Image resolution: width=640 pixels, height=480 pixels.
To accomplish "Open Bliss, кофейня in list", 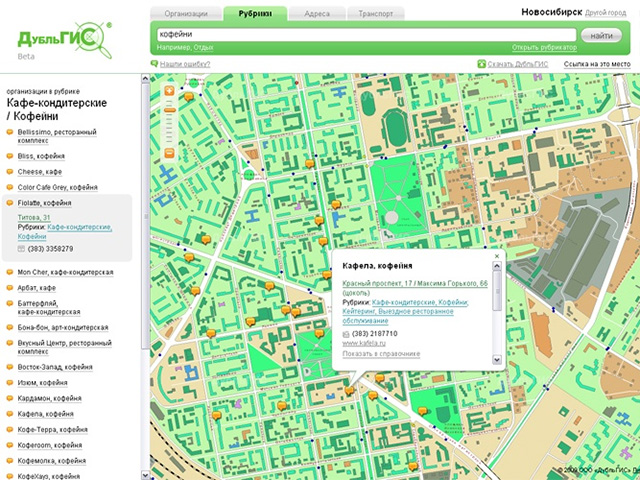I will point(41,156).
